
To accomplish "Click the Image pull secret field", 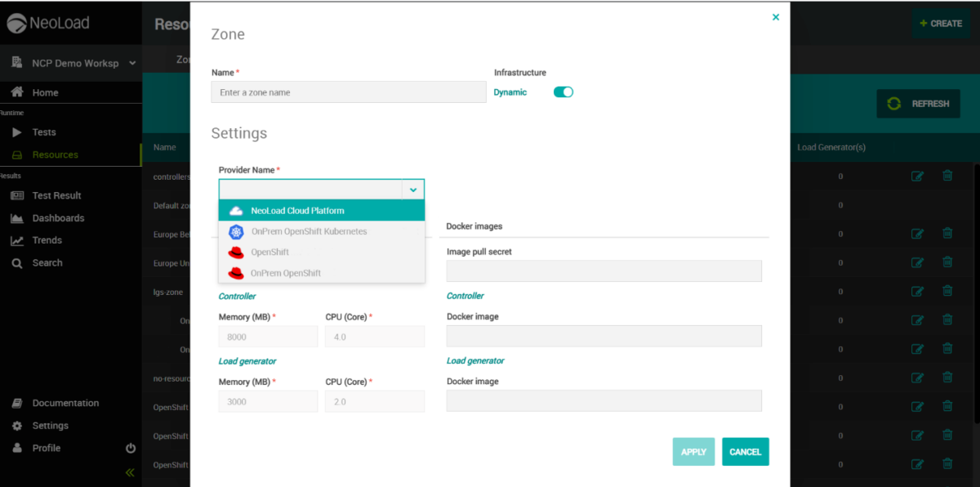I will (604, 271).
